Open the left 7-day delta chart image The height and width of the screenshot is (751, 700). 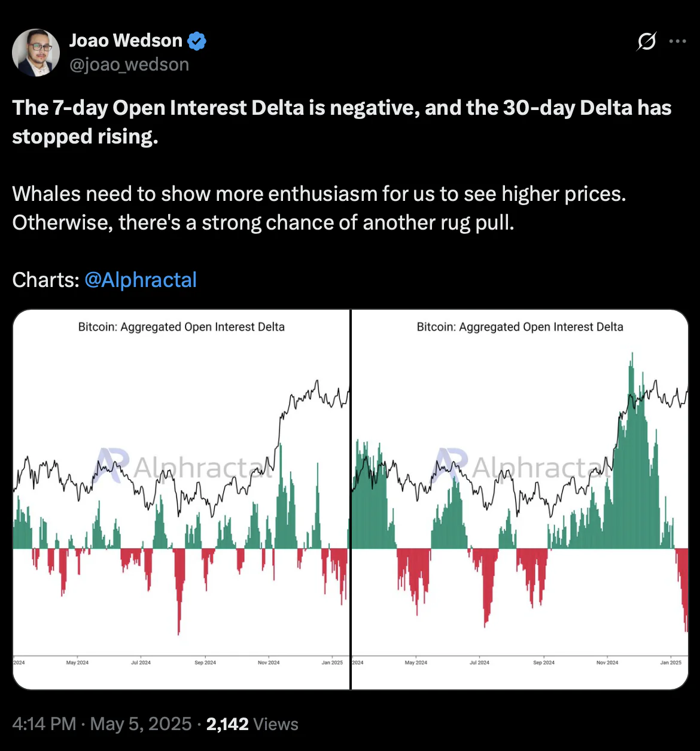(x=181, y=499)
